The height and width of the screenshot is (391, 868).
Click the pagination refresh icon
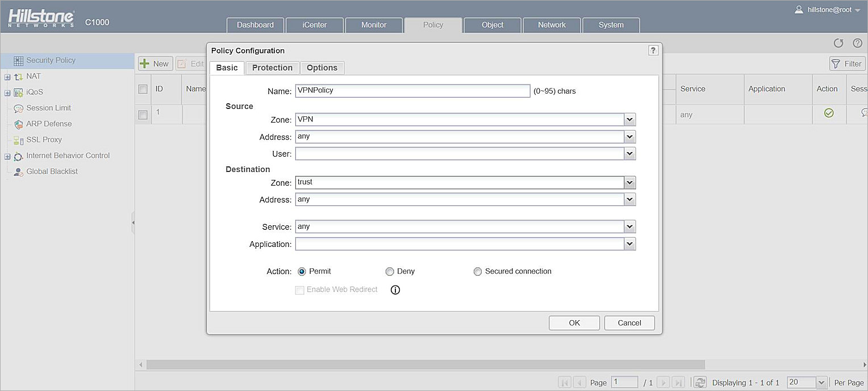700,382
